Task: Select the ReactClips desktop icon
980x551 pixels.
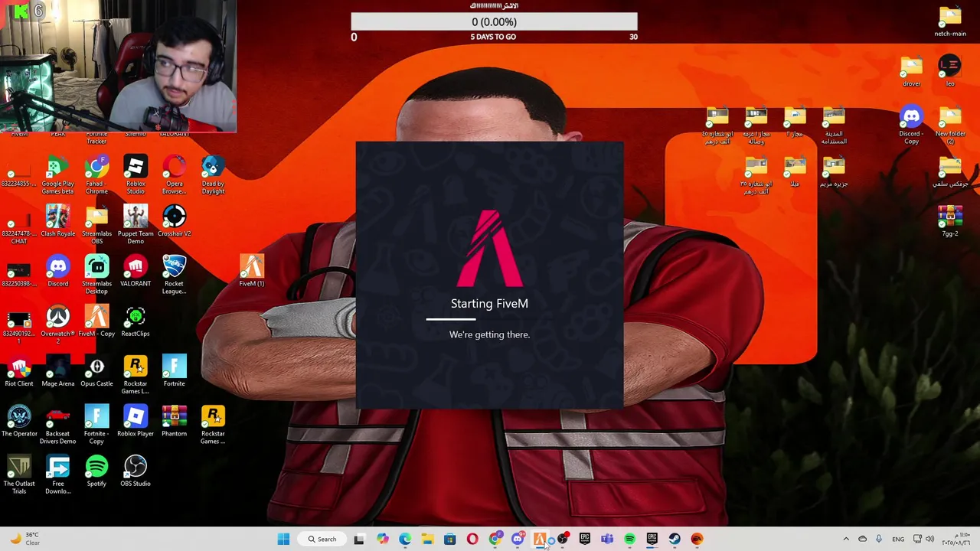Action: tap(136, 321)
